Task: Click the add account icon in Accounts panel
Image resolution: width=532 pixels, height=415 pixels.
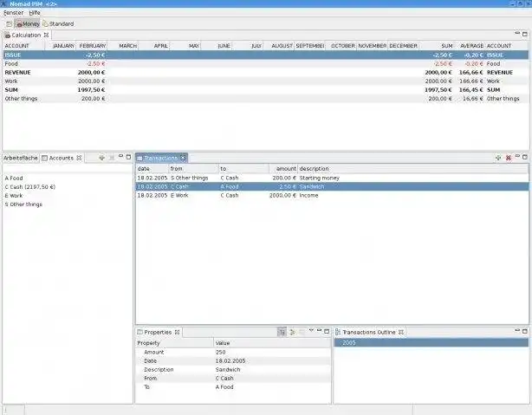Action: [x=101, y=158]
